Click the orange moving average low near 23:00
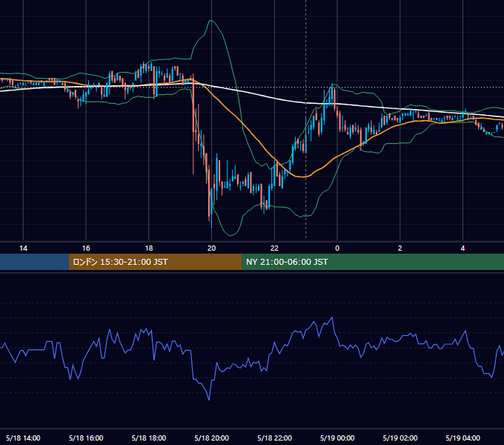The image size is (504, 445). tap(302, 177)
